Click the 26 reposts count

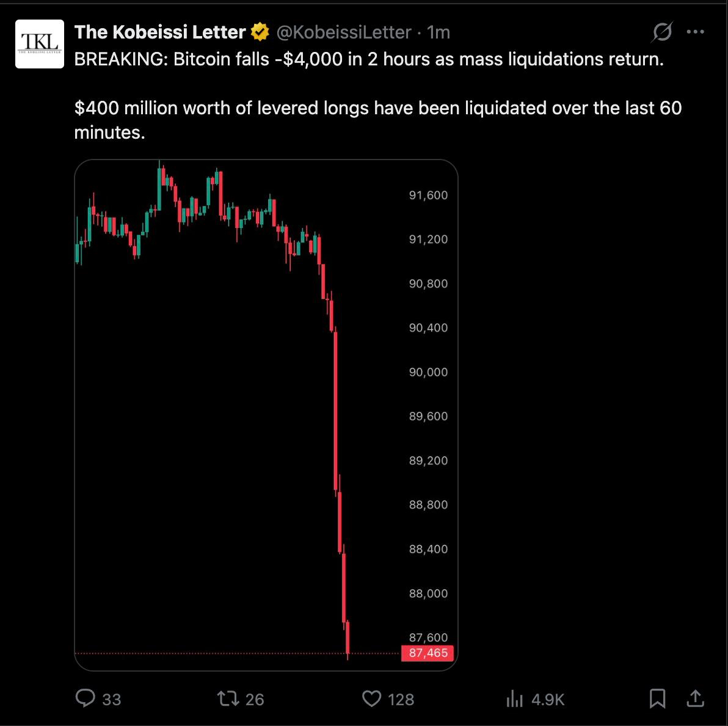tap(254, 699)
